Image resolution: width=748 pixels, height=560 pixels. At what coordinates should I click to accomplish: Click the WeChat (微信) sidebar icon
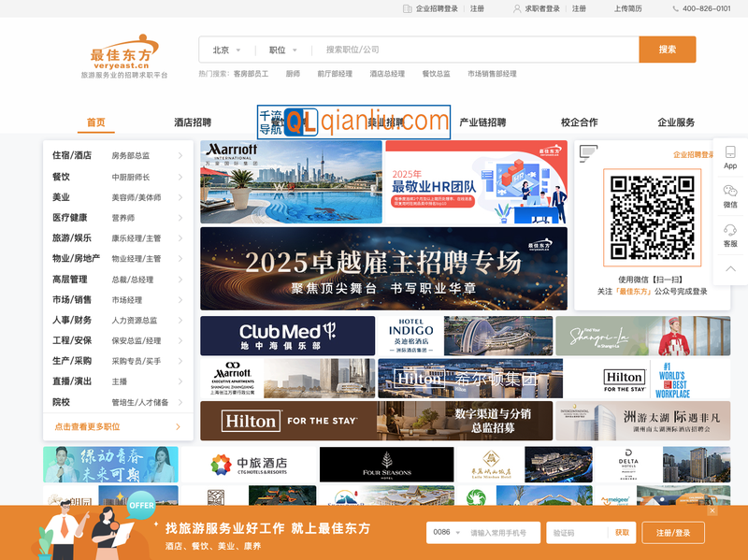click(x=730, y=194)
